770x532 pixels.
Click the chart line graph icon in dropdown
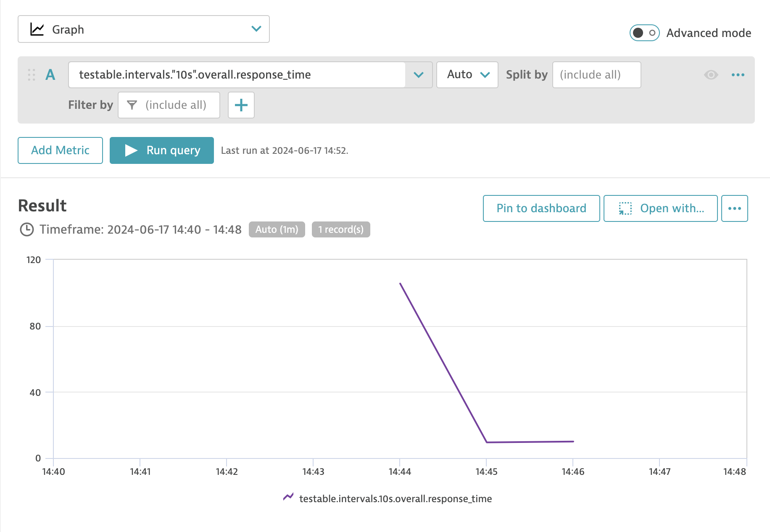tap(37, 29)
